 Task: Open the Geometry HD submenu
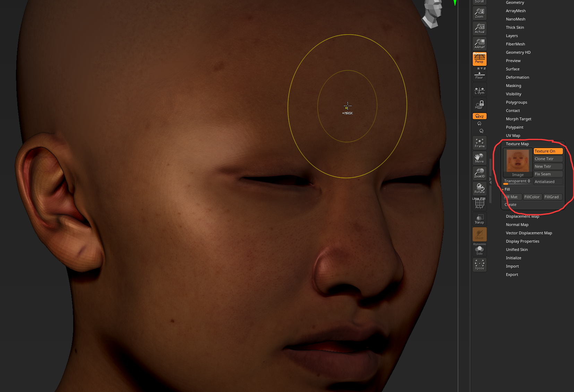pyautogui.click(x=518, y=52)
